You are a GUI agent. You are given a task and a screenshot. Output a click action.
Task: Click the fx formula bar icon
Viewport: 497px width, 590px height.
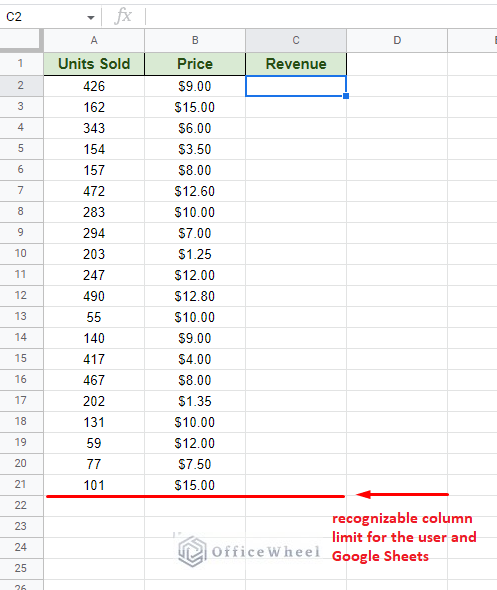pos(123,17)
